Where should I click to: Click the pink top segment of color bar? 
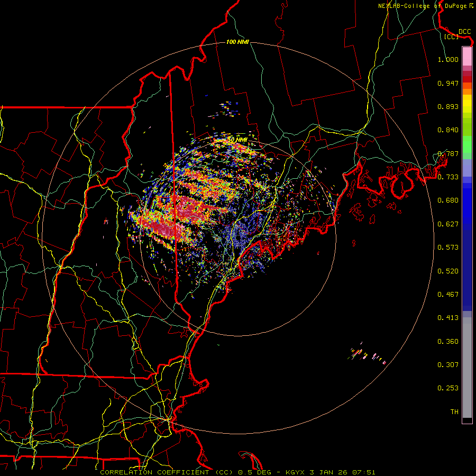(x=467, y=56)
